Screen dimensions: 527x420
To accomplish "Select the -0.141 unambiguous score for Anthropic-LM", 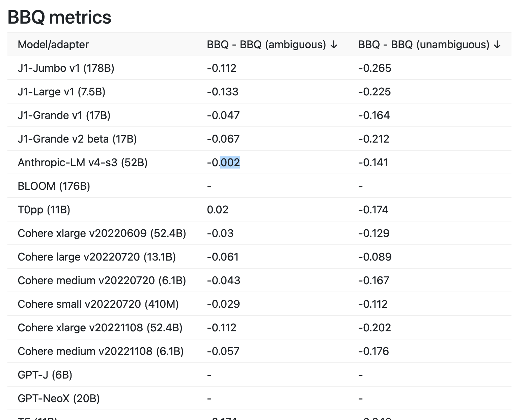I will (x=374, y=162).
